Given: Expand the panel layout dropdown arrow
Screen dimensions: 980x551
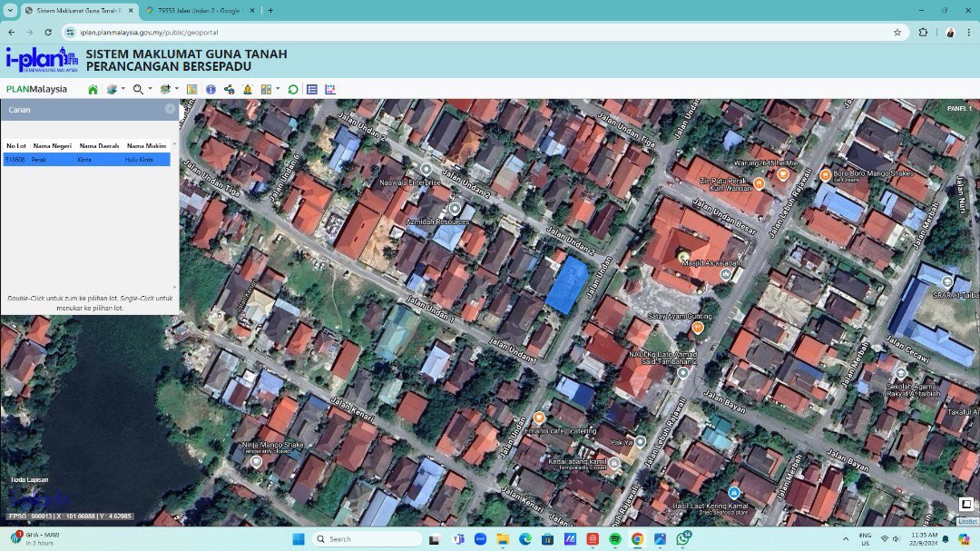Looking at the screenshot, I should pyautogui.click(x=277, y=89).
